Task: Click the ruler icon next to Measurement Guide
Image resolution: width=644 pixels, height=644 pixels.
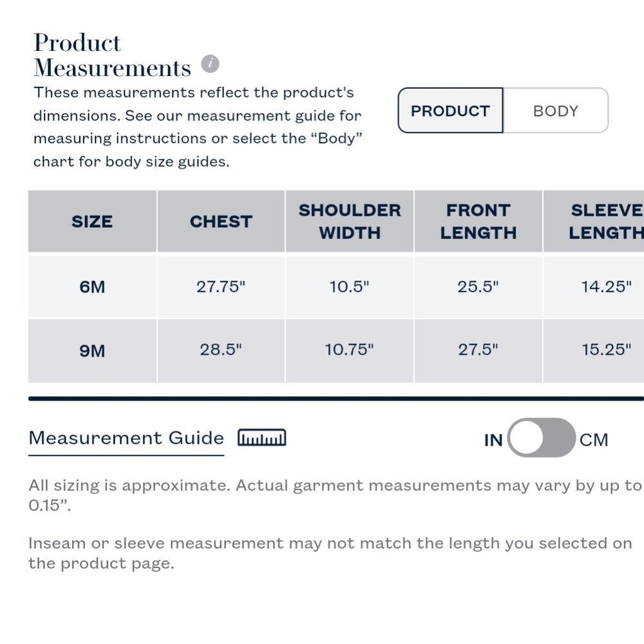Action: tap(261, 438)
